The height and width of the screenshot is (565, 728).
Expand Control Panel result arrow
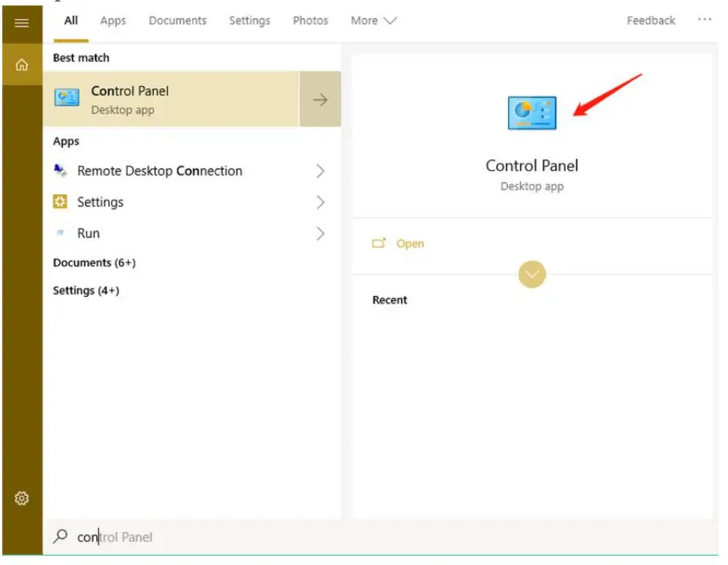pyautogui.click(x=320, y=99)
